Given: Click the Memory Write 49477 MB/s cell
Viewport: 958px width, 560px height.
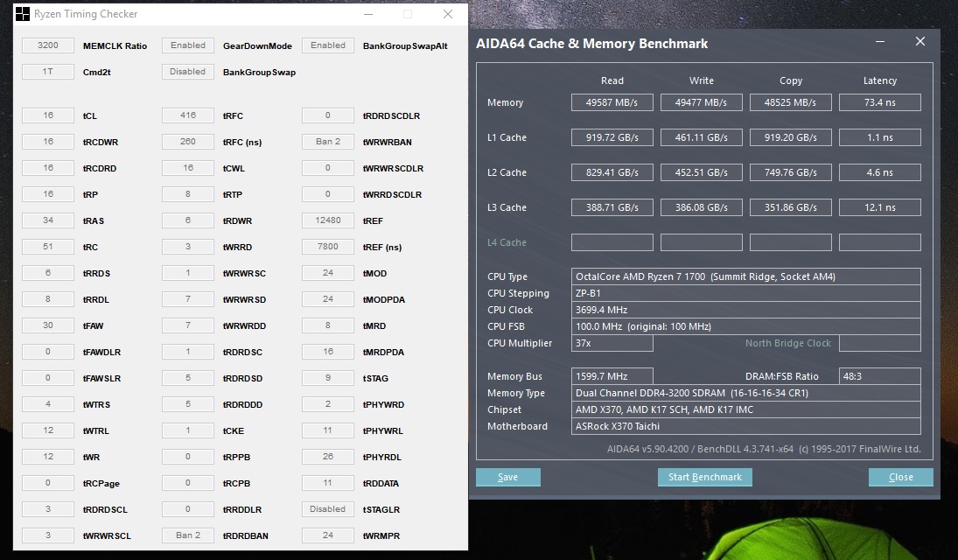Looking at the screenshot, I should pyautogui.click(x=702, y=102).
